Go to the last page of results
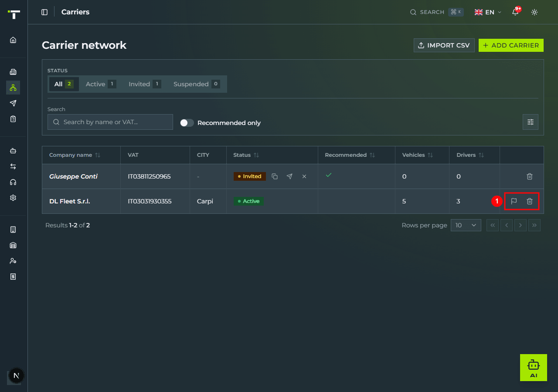 (534, 225)
